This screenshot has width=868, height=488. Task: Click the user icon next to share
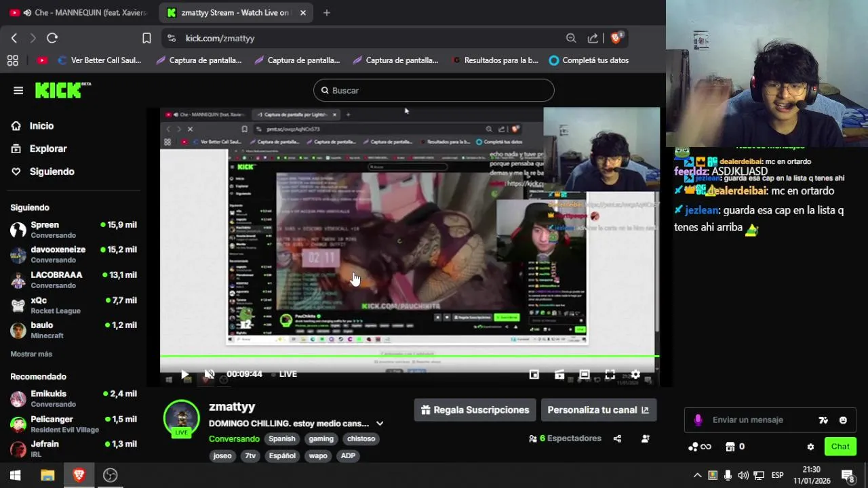click(x=645, y=439)
